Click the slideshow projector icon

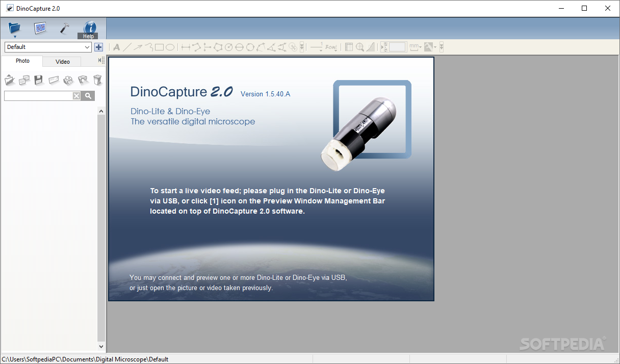pyautogui.click(x=83, y=80)
